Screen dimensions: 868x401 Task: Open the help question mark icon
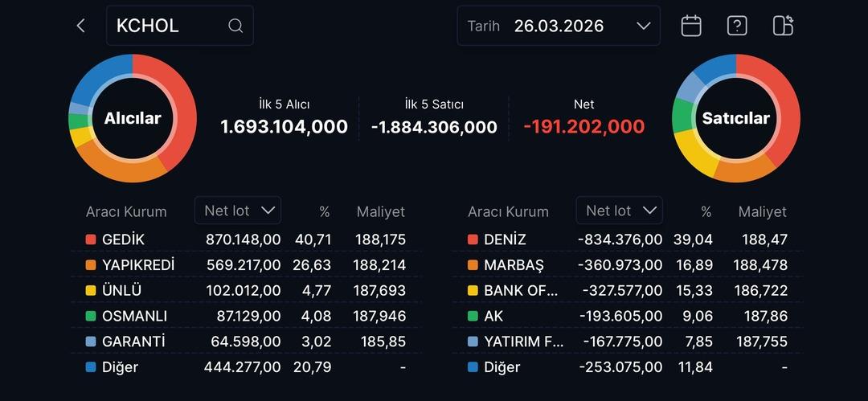click(737, 26)
